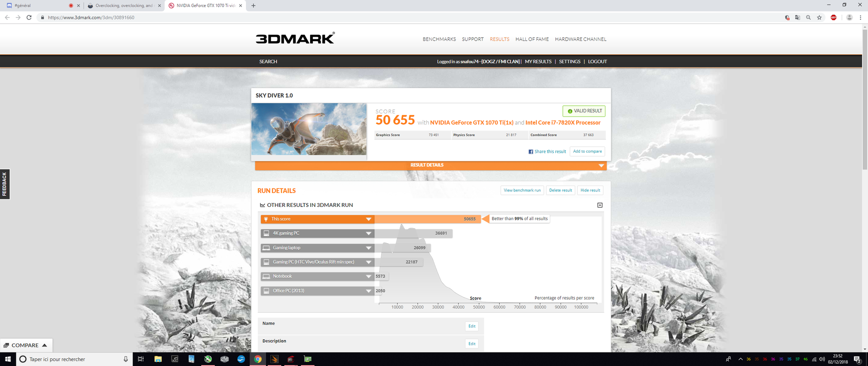This screenshot has width=868, height=366.
Task: Open the volume control in the system tray
Action: click(x=822, y=359)
